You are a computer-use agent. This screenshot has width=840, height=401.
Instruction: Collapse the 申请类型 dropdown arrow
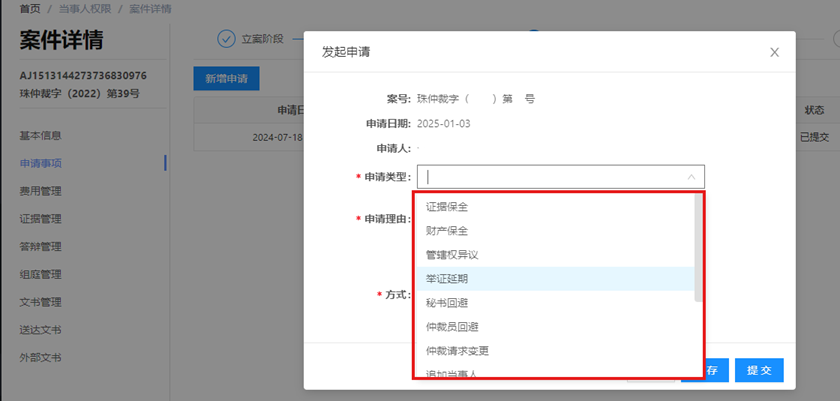pyautogui.click(x=692, y=177)
